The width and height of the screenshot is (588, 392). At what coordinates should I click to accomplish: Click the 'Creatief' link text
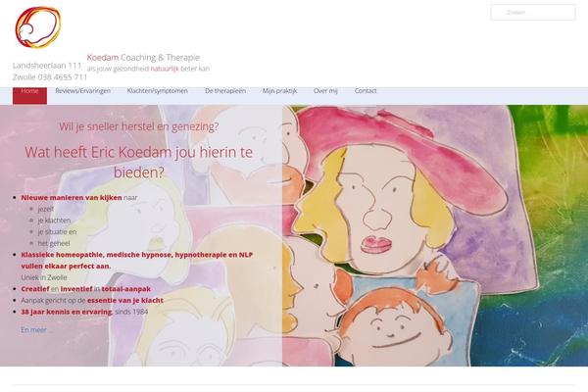click(x=35, y=289)
